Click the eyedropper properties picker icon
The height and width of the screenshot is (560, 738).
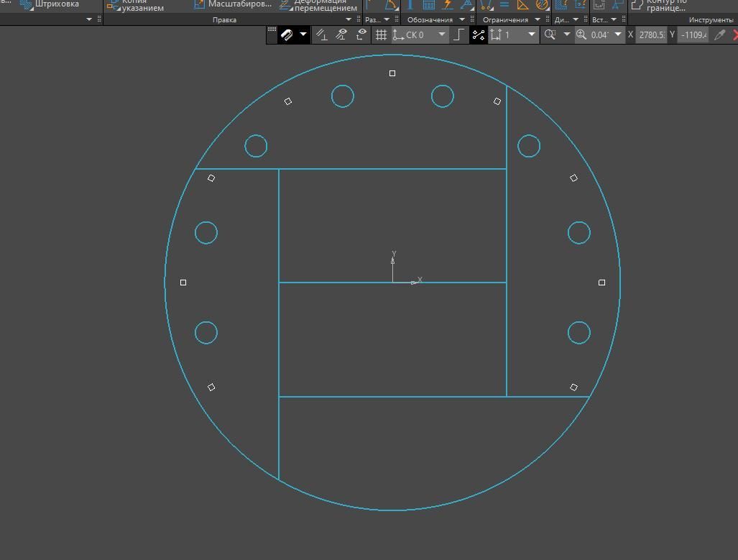tap(719, 35)
